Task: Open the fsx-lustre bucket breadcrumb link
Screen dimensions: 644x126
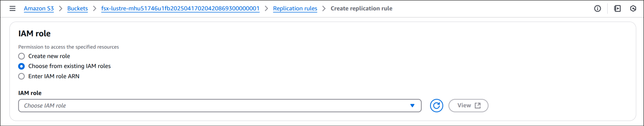Action: tap(180, 8)
